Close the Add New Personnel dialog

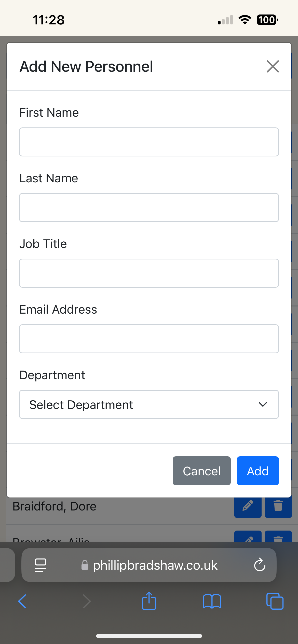pyautogui.click(x=273, y=66)
